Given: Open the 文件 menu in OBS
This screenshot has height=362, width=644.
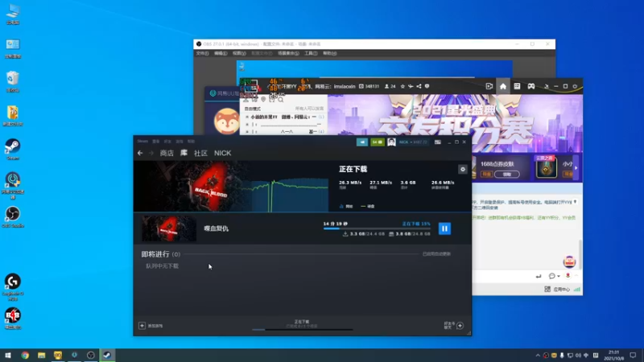Looking at the screenshot, I should 202,53.
